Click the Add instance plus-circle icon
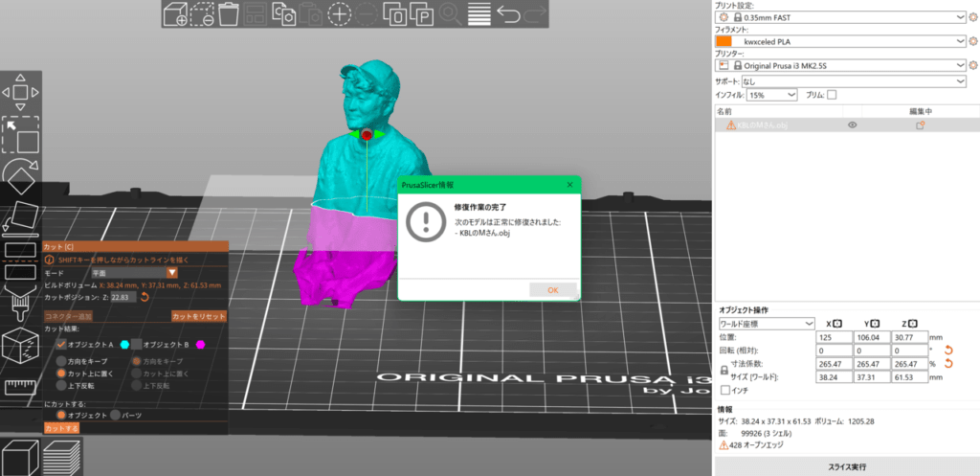Viewport: 980px width, 476px height. pos(340,13)
